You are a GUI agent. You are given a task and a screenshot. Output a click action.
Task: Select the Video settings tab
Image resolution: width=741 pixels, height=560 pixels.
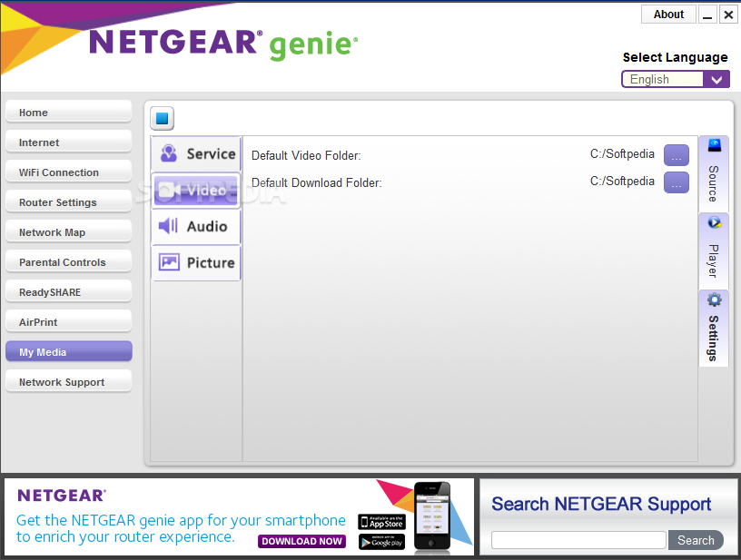coord(196,191)
